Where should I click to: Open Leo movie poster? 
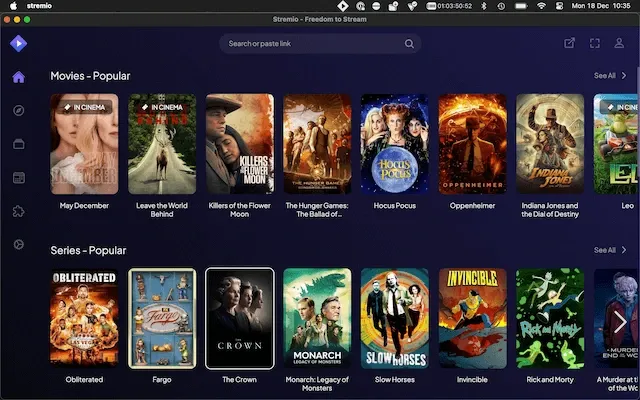616,144
